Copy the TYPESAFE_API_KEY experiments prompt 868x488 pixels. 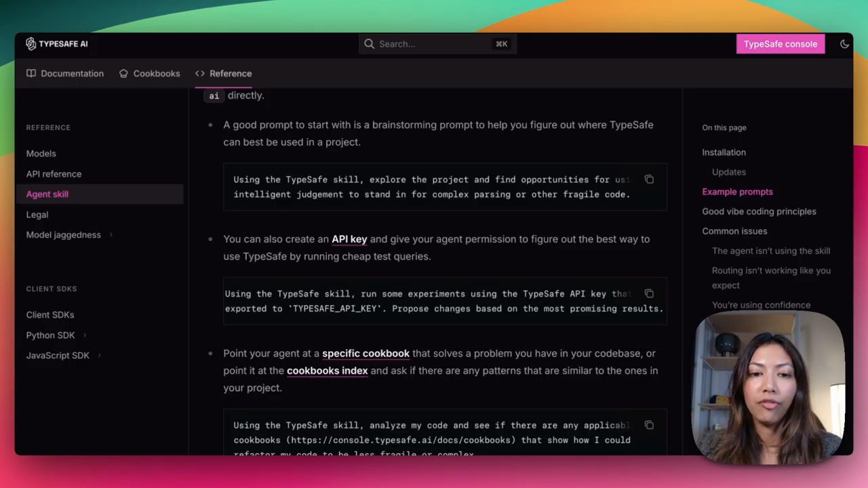tap(649, 293)
